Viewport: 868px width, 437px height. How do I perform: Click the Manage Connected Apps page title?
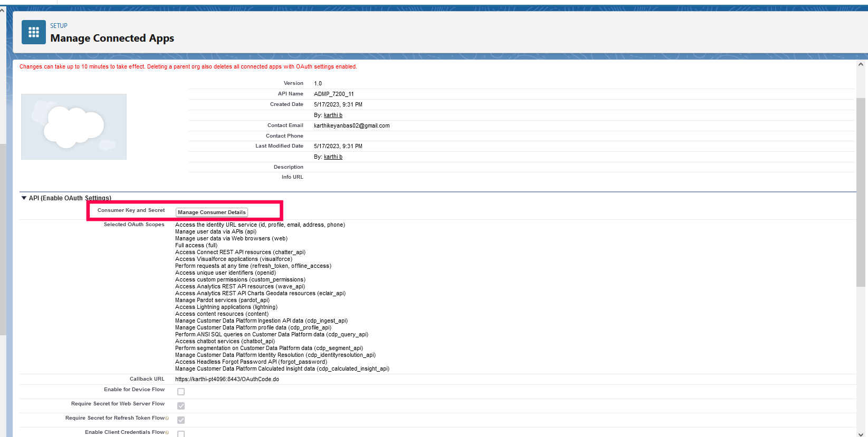point(112,38)
